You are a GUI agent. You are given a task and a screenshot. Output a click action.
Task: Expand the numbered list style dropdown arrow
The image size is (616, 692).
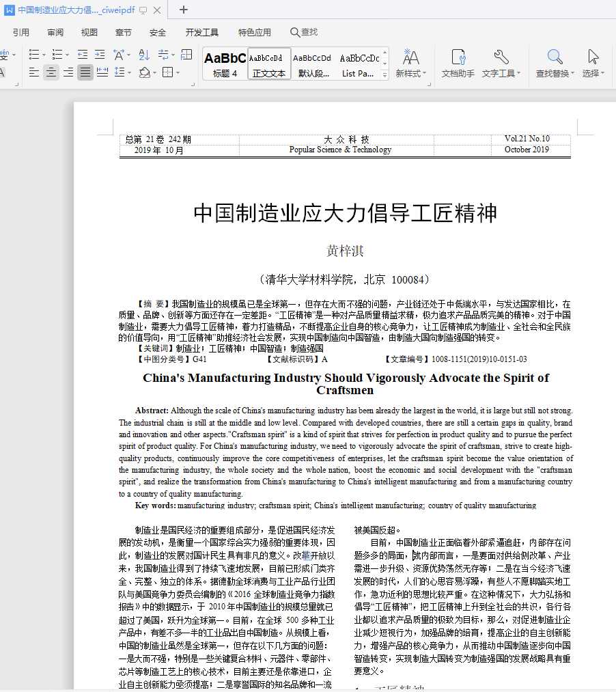[x=67, y=55]
